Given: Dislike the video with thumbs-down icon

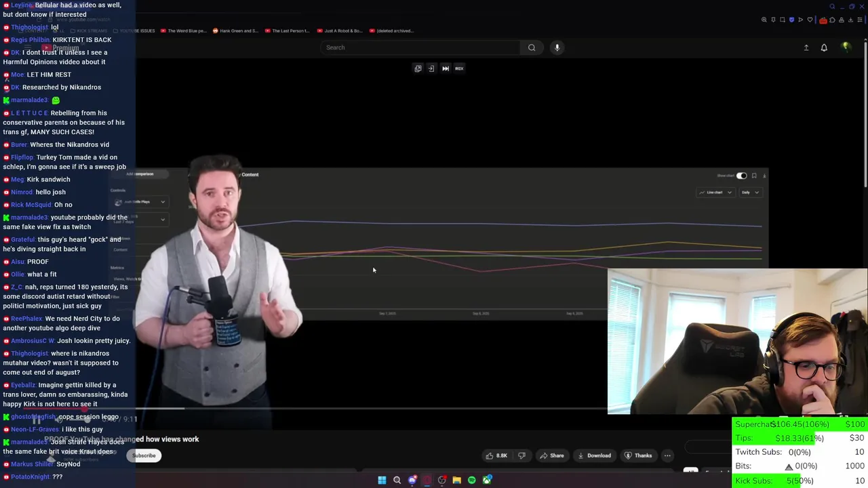Looking at the screenshot, I should tap(521, 455).
